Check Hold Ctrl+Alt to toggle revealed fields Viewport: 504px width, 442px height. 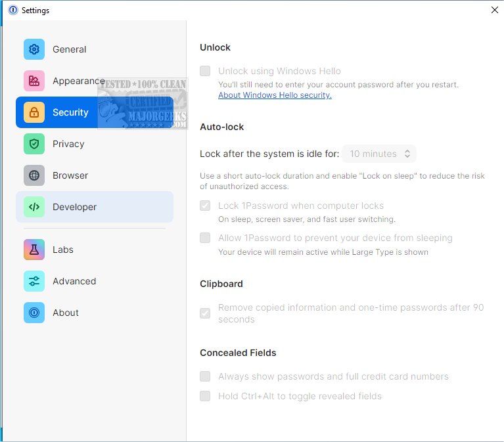pyautogui.click(x=205, y=396)
